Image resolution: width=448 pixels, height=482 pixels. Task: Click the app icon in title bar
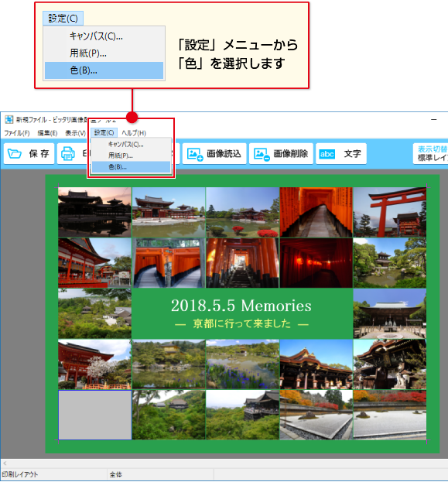click(x=9, y=120)
